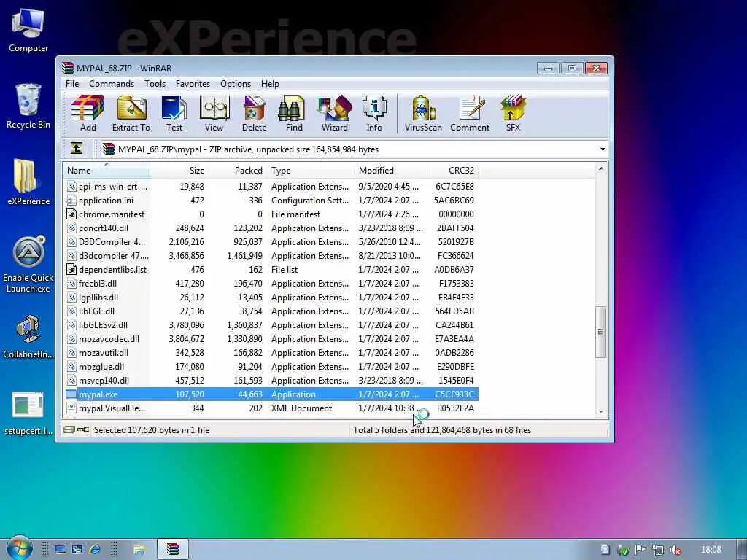Click the Test archive icon

tap(174, 113)
